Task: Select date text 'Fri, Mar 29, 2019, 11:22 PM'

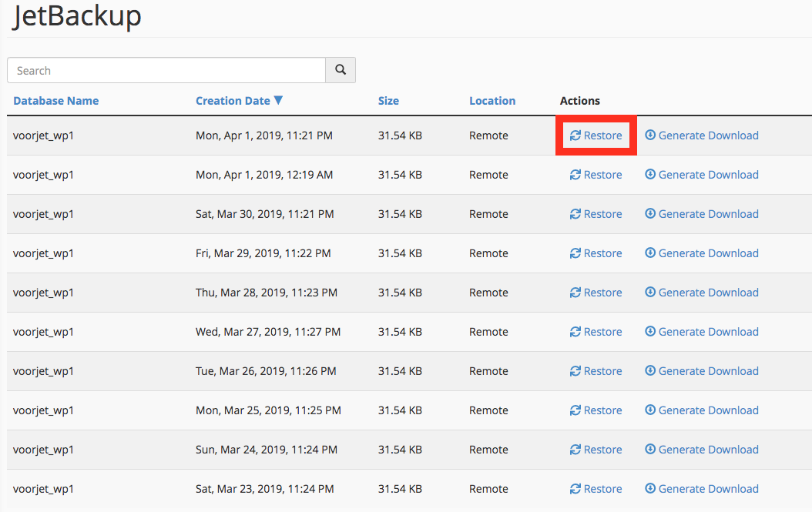Action: pyautogui.click(x=263, y=253)
